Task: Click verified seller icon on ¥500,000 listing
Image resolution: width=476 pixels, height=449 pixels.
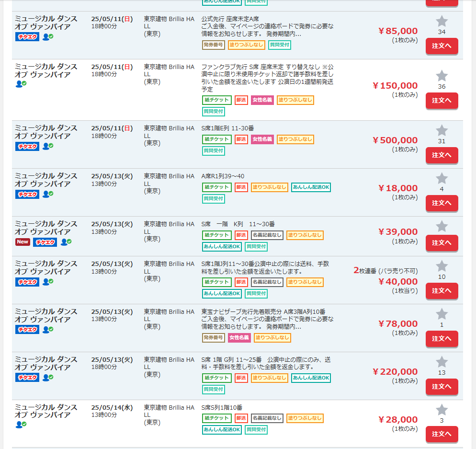Action: tap(48, 146)
